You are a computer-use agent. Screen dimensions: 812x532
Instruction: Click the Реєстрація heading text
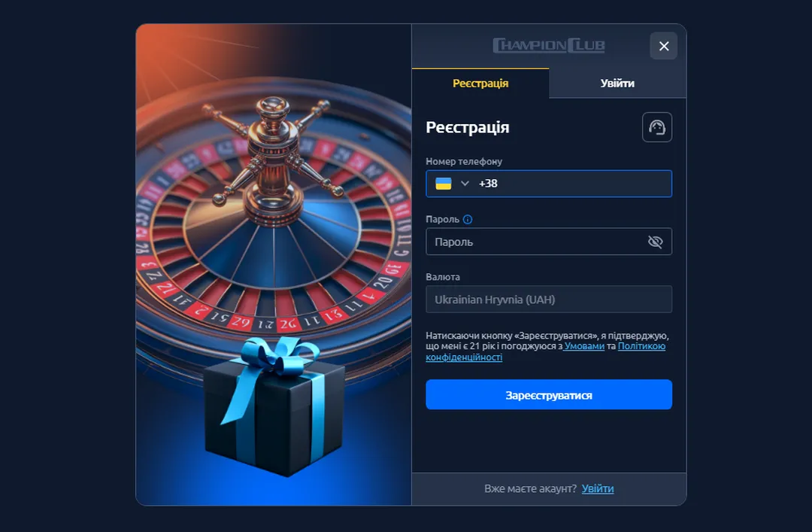467,127
